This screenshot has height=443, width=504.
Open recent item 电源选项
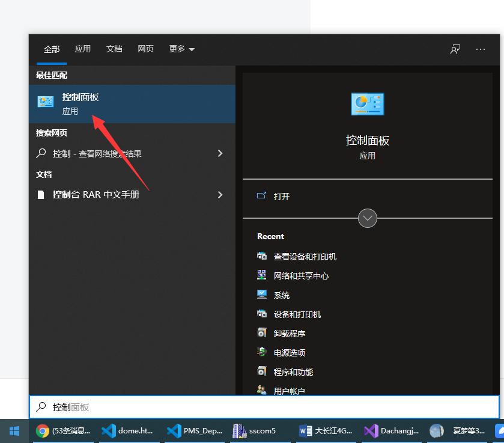[x=290, y=353]
